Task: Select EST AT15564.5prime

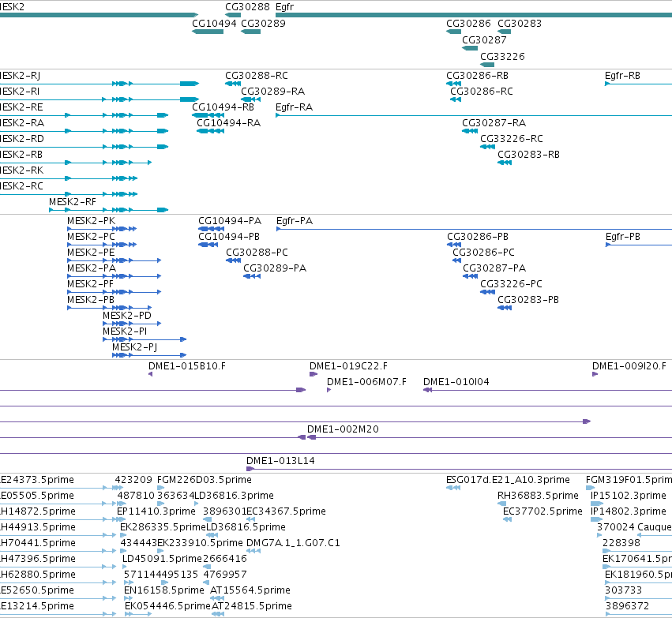Action: (x=250, y=590)
